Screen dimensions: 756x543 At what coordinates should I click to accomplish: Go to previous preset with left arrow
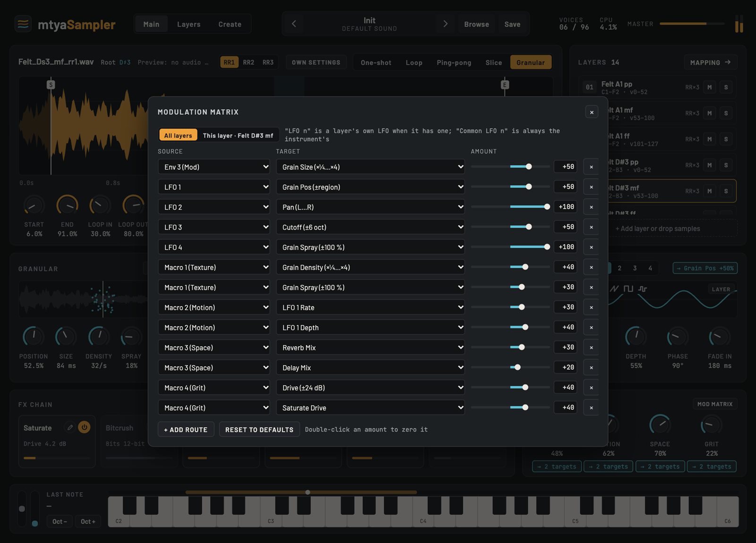point(294,24)
